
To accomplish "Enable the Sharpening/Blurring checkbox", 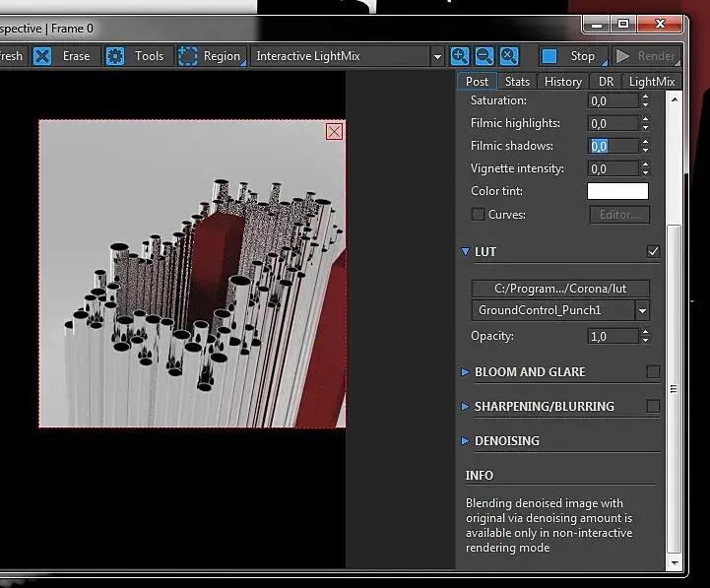I will [x=653, y=406].
